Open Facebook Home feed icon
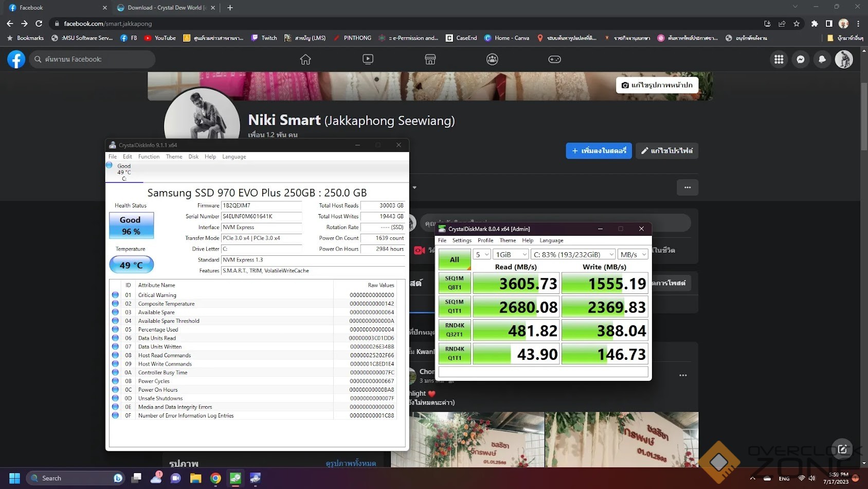The width and height of the screenshot is (868, 489). 305,60
